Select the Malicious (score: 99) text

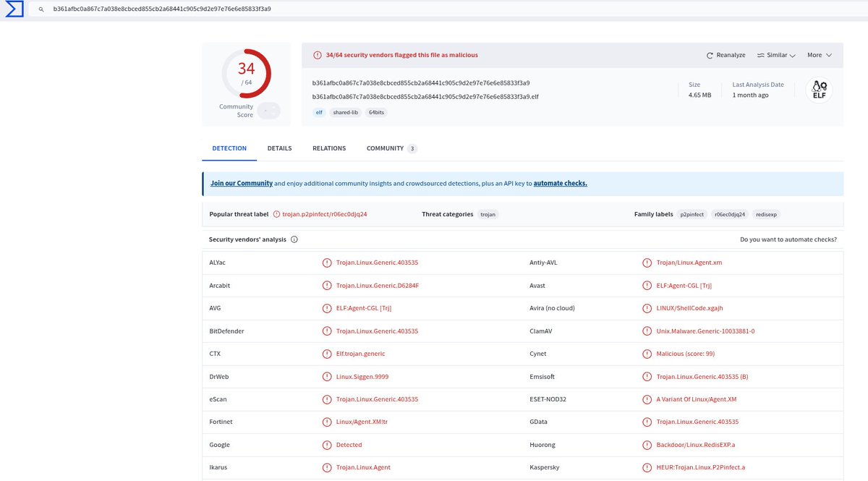coord(686,354)
